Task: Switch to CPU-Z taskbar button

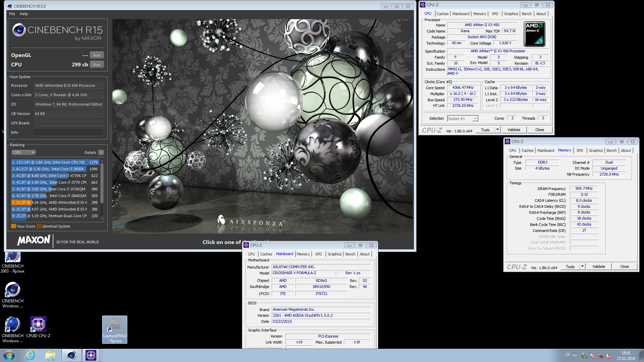Action: coord(91,355)
